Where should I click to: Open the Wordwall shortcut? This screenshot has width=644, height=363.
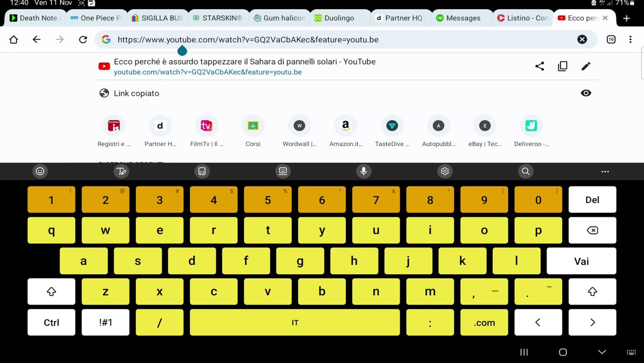(x=299, y=132)
